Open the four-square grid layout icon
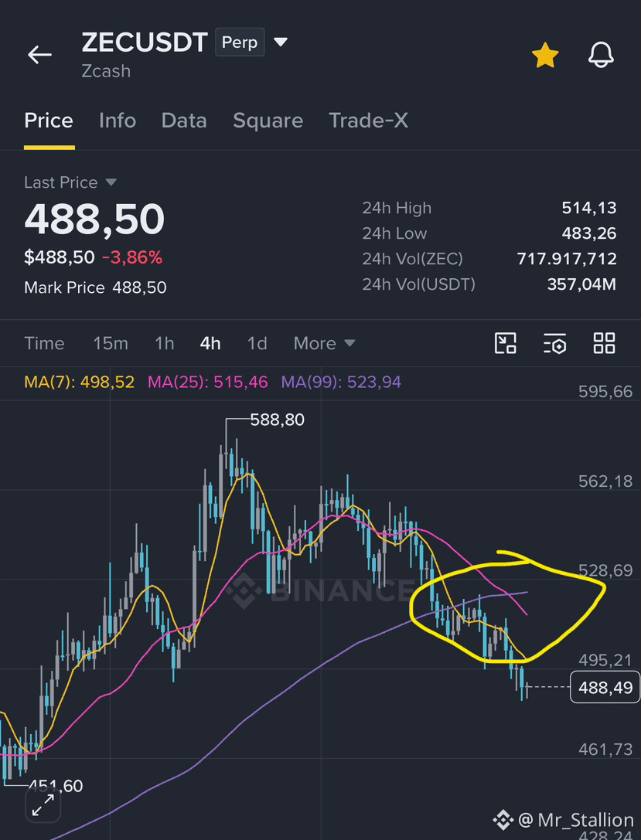 tap(604, 343)
